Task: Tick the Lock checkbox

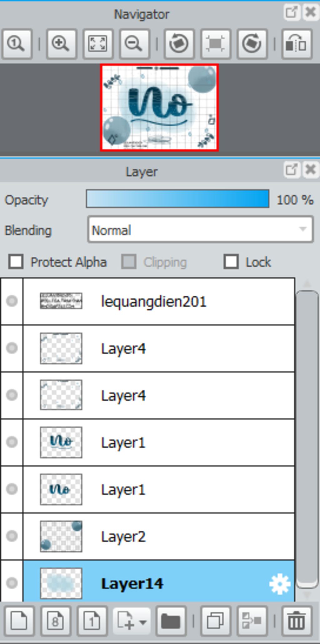Action: [231, 262]
